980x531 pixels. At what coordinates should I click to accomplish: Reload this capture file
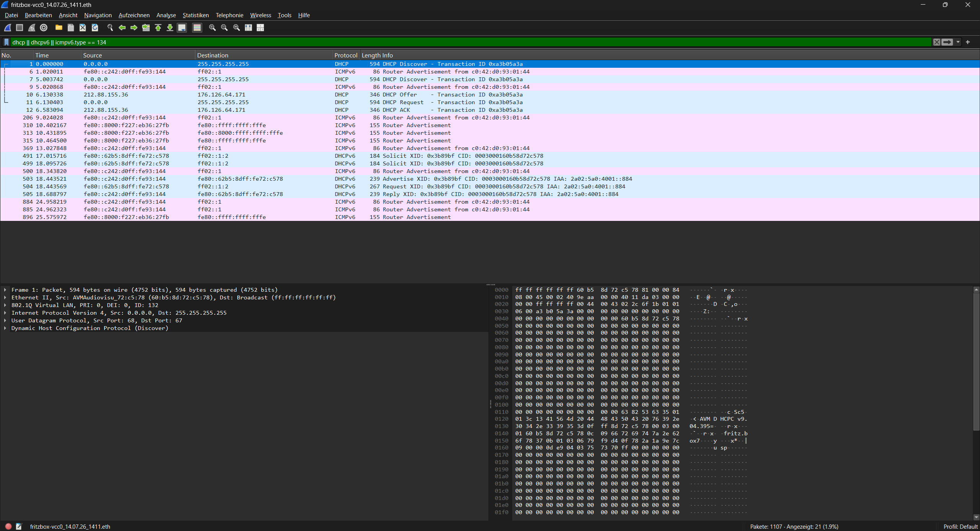(95, 28)
